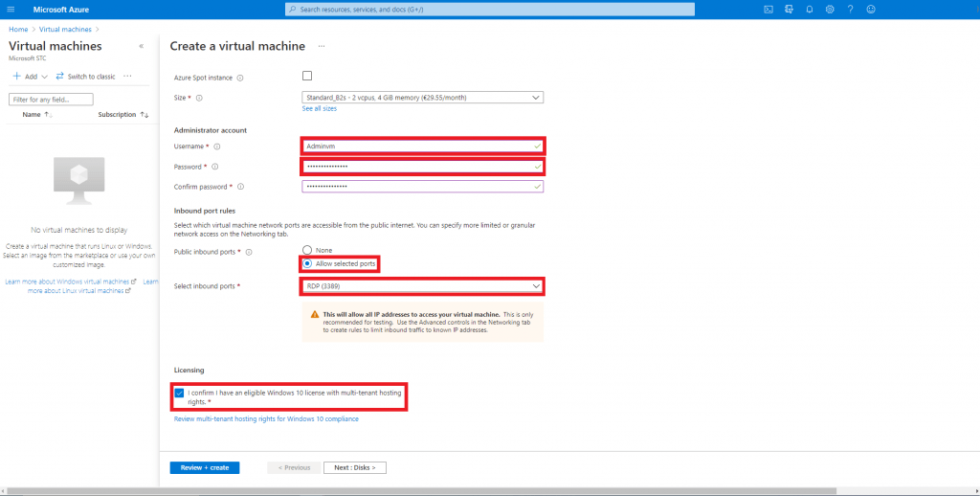Open the Directories and subscriptions filter icon
The image size is (980, 496).
pos(790,10)
